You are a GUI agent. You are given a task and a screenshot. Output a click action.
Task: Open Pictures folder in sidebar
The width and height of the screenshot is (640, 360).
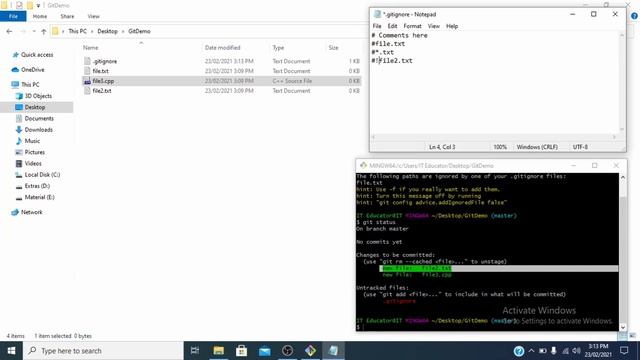coord(34,152)
